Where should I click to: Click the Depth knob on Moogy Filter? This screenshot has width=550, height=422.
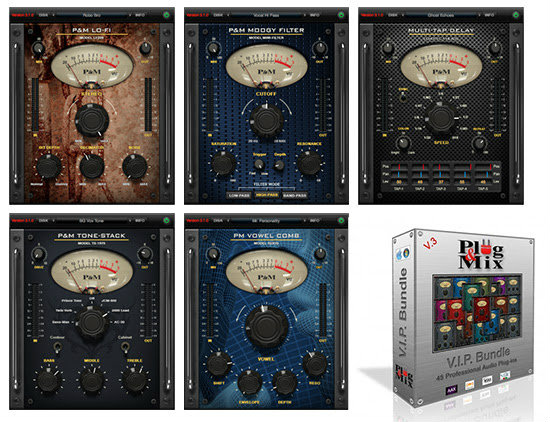pos(280,165)
